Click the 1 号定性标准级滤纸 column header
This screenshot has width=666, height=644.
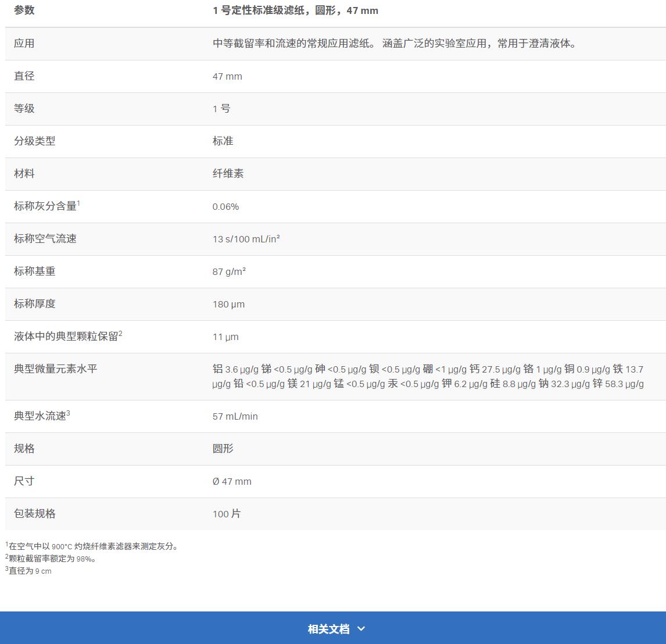click(295, 10)
